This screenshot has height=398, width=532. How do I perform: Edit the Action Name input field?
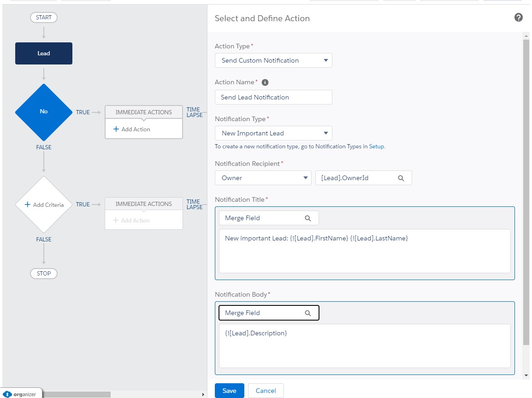pos(273,97)
